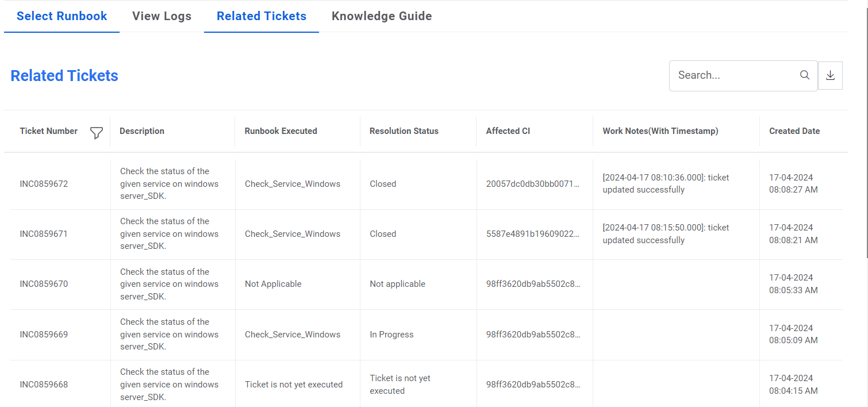Click the Runbook Executed column header
The image size is (868, 407).
pos(281,131)
